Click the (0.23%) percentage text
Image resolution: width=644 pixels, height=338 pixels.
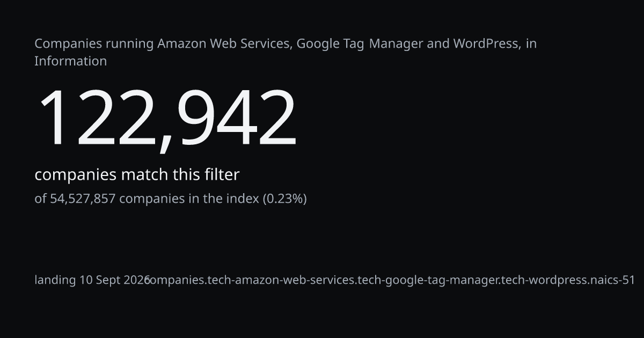[x=284, y=199]
